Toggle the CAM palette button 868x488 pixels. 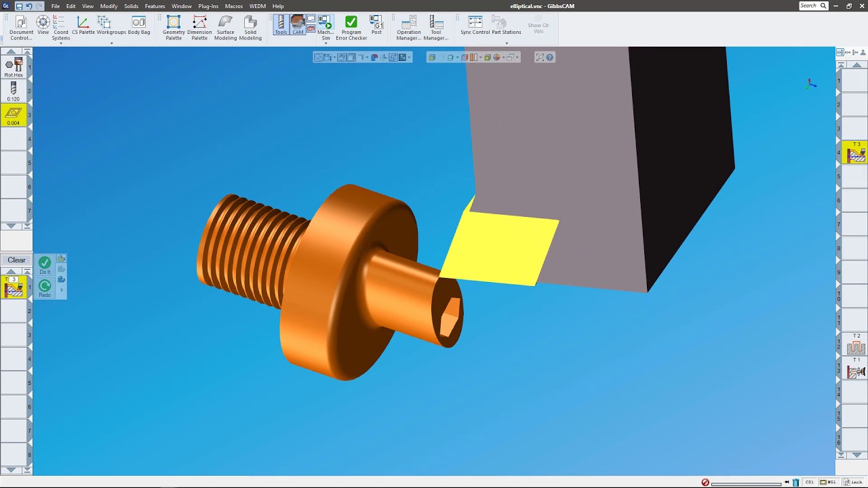(298, 26)
